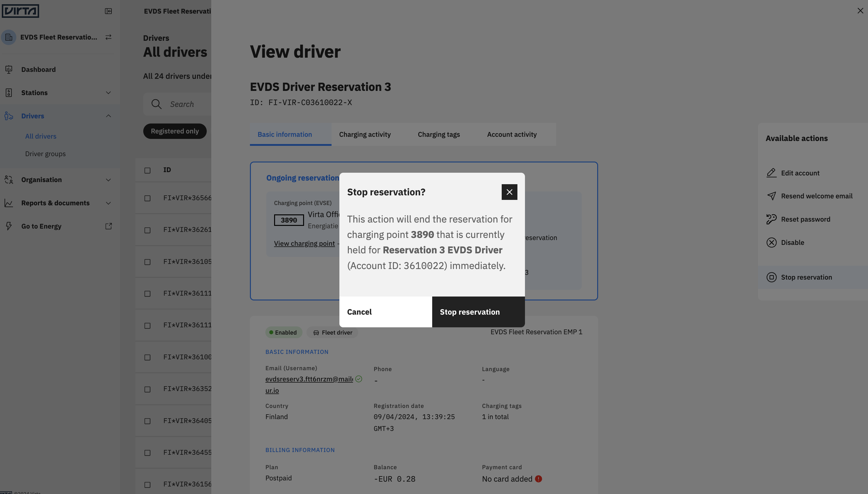Click the Drivers icon in sidebar

9,116
